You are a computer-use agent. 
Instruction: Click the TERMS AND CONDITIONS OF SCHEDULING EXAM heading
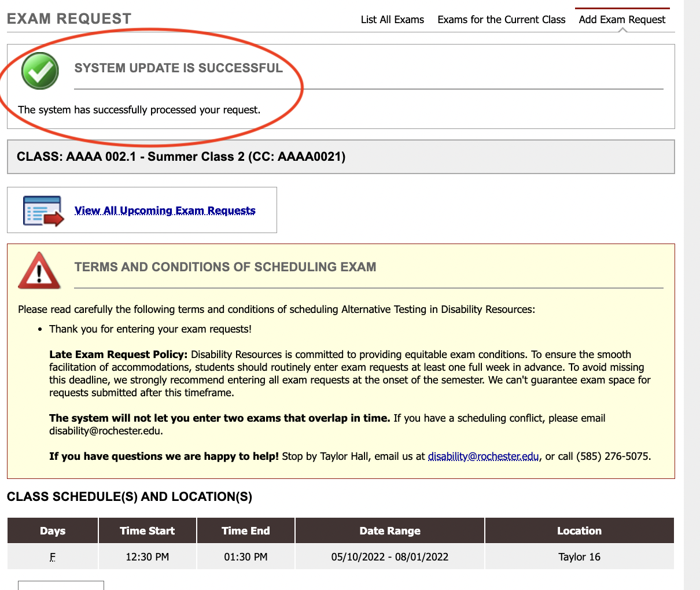click(225, 267)
